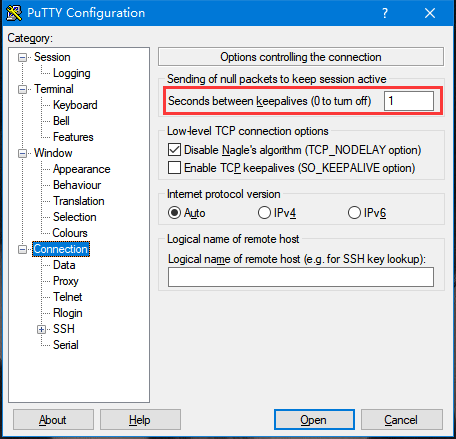Collapse the Connection tree node
The image size is (456, 439).
tap(22, 249)
